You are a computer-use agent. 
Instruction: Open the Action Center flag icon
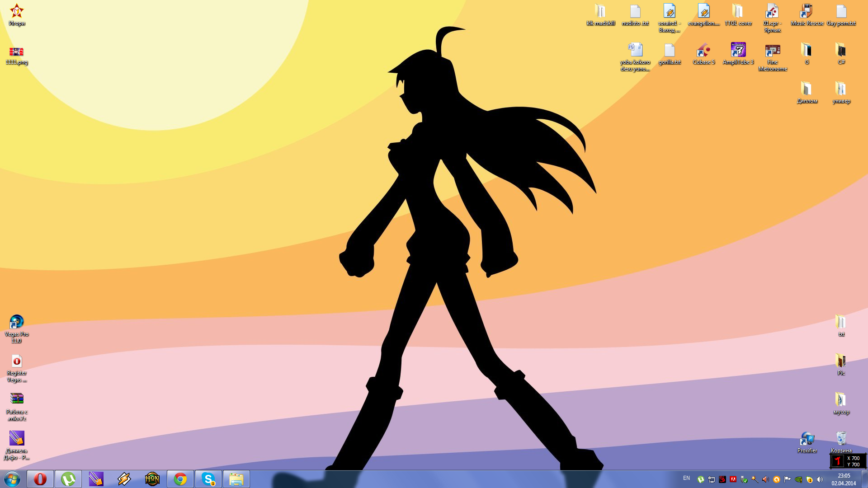click(788, 479)
